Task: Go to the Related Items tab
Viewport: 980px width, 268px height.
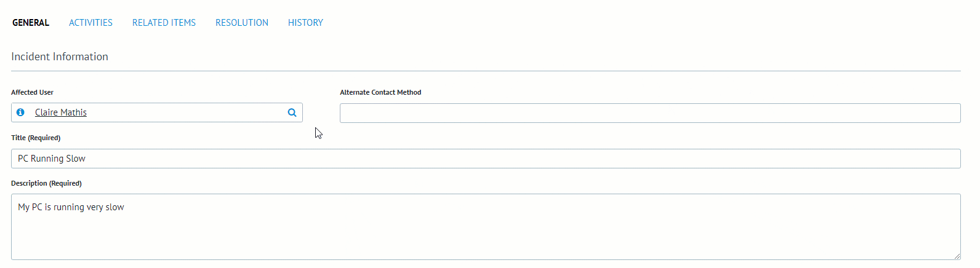Action: (x=164, y=23)
